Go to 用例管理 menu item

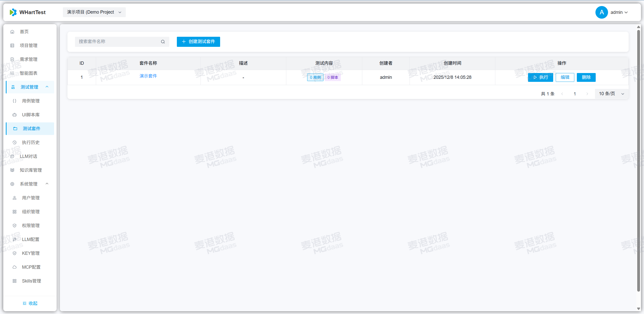tap(31, 101)
